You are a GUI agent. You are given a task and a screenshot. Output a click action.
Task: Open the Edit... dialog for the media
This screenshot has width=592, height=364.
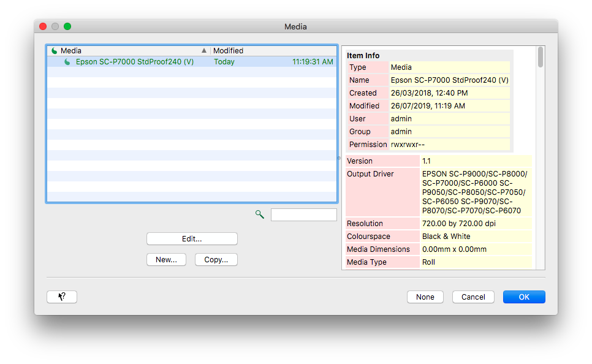(x=192, y=238)
